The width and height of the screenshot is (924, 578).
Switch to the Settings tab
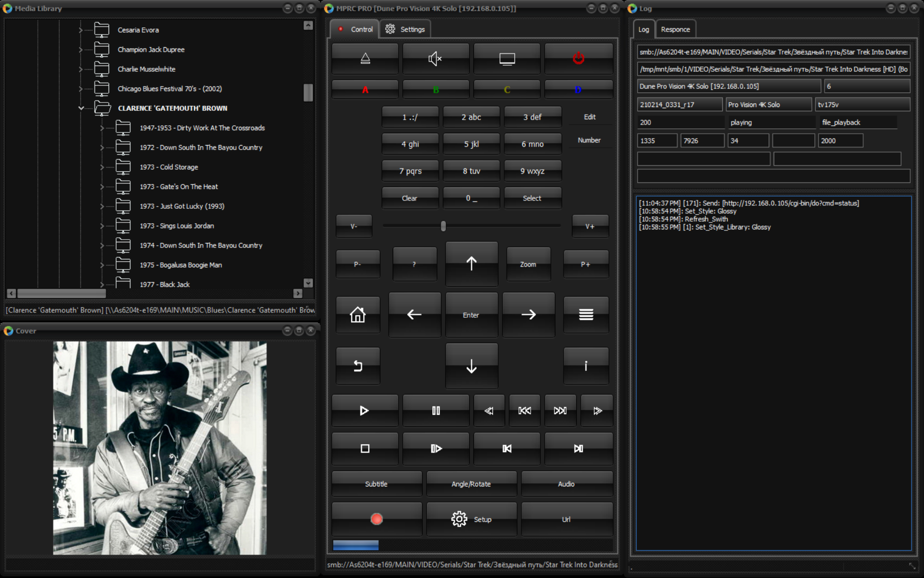coord(405,29)
